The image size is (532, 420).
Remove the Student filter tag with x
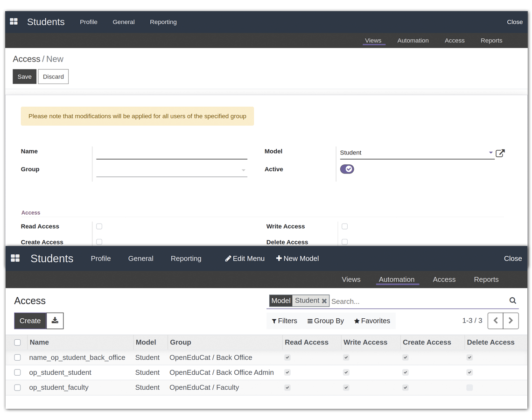(x=324, y=301)
